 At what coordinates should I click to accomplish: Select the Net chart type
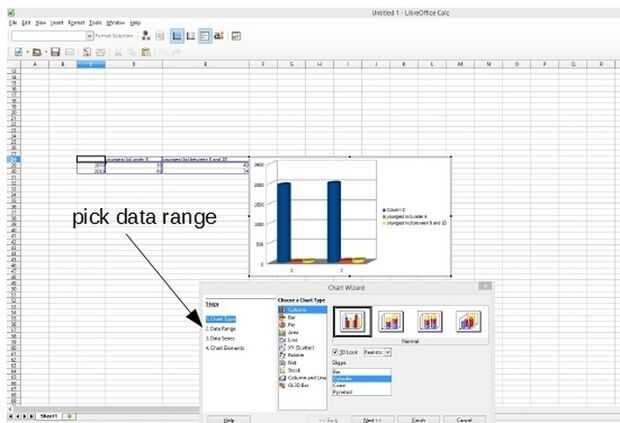click(x=302, y=362)
